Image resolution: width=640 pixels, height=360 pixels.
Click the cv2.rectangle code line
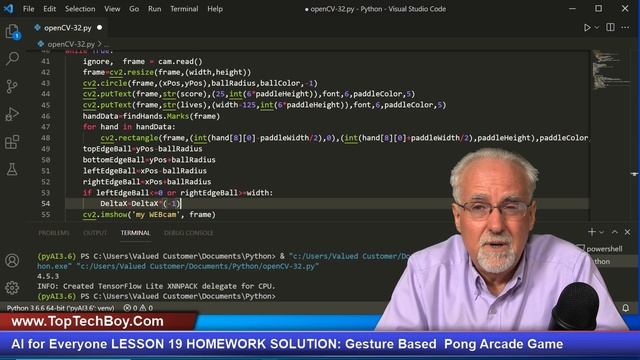click(x=344, y=138)
